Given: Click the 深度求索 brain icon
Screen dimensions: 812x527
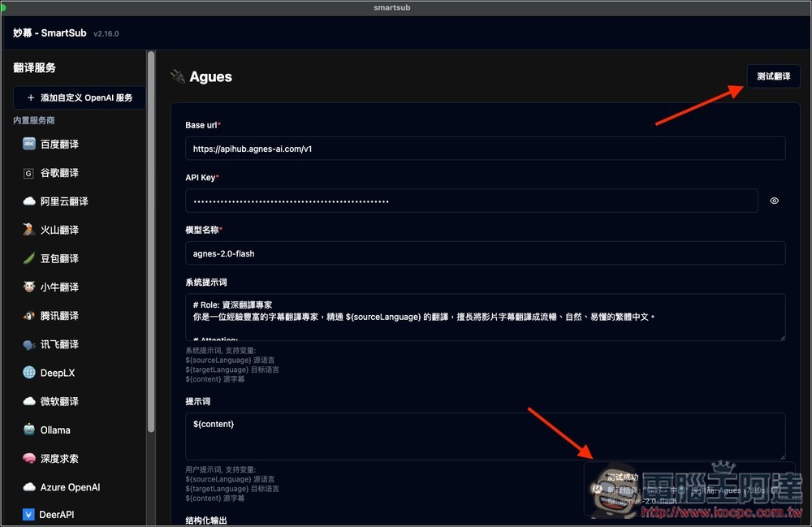Looking at the screenshot, I should point(29,458).
